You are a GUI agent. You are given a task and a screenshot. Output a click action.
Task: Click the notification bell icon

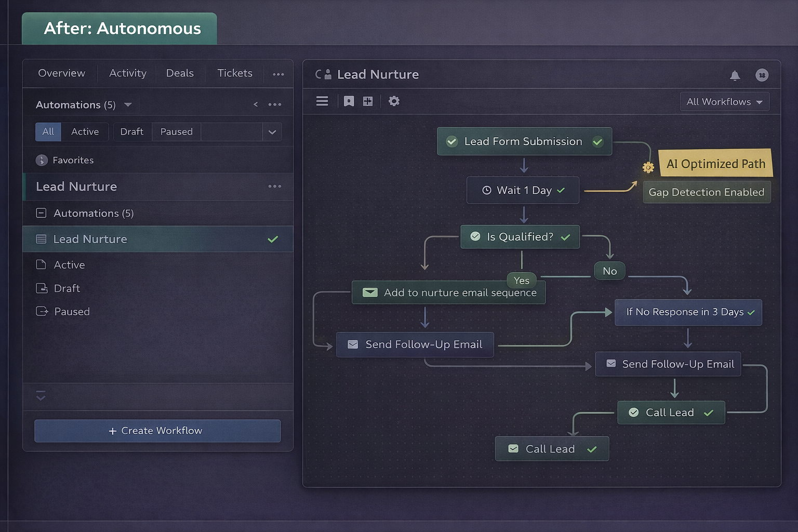(x=735, y=76)
